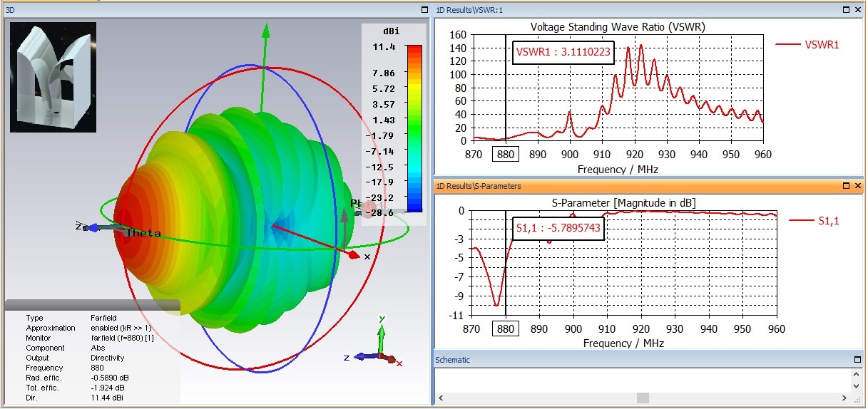Click the VSWR1 : 3.1110223 marker label

563,53
